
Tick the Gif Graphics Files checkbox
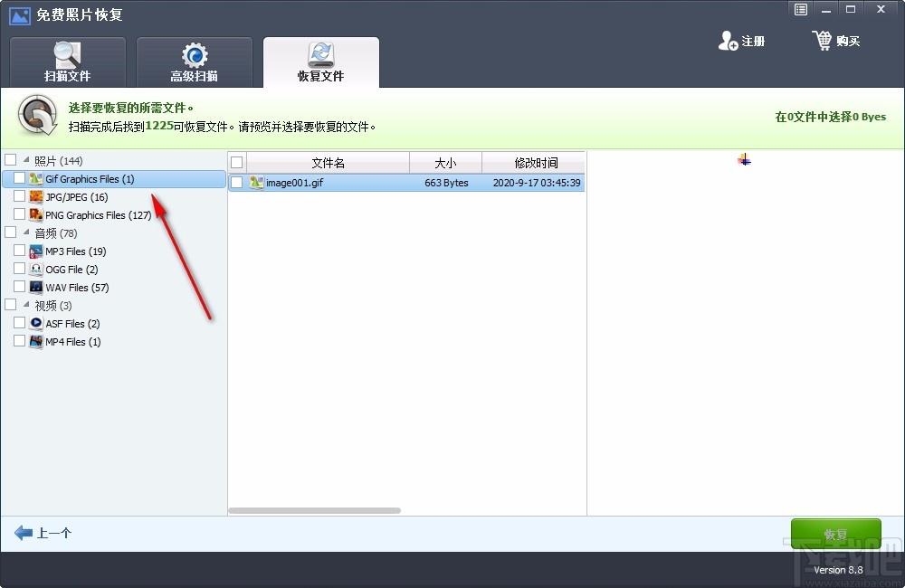[x=19, y=177]
